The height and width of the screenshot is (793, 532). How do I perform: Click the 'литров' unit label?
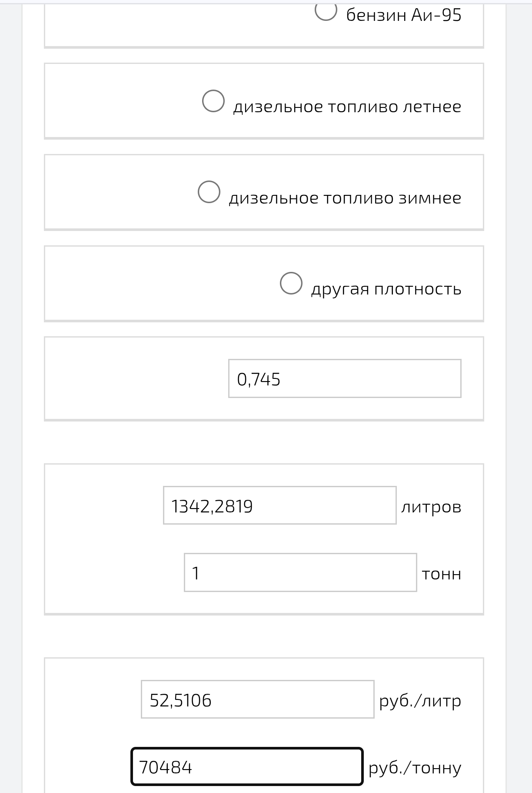click(x=431, y=507)
